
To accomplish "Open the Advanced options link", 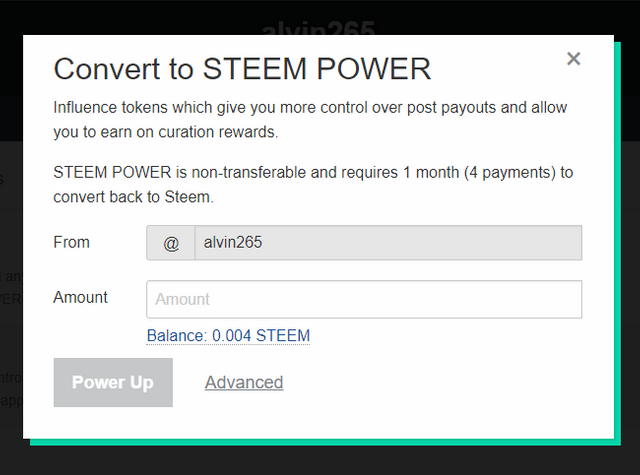I will click(x=244, y=382).
